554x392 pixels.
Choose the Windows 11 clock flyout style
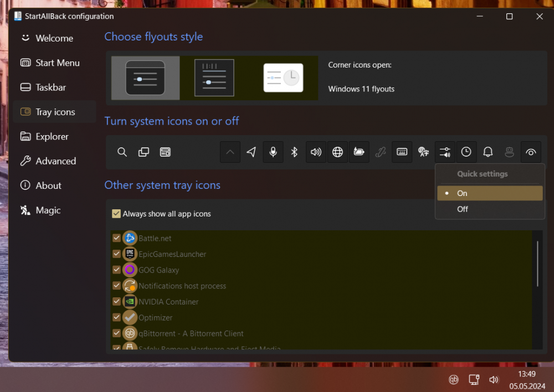tap(283, 78)
